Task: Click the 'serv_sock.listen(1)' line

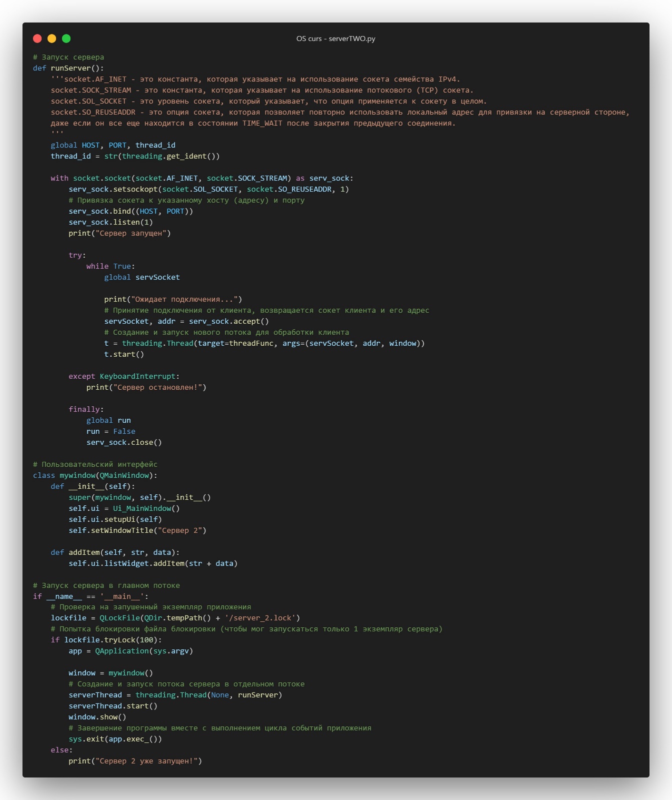Action: click(x=111, y=222)
